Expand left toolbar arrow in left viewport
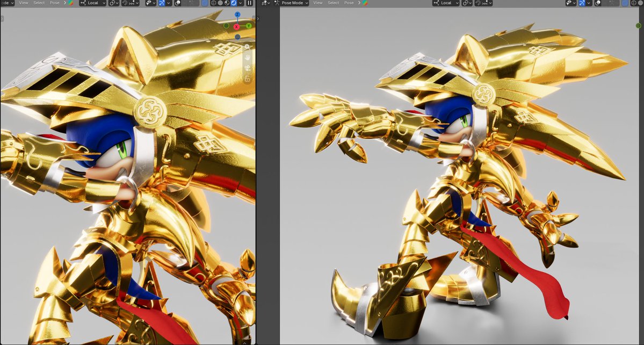The width and height of the screenshot is (644, 345). click(x=2, y=18)
